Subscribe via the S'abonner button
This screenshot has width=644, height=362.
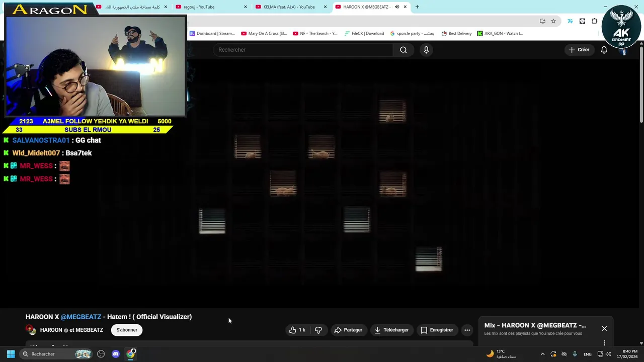point(127,330)
